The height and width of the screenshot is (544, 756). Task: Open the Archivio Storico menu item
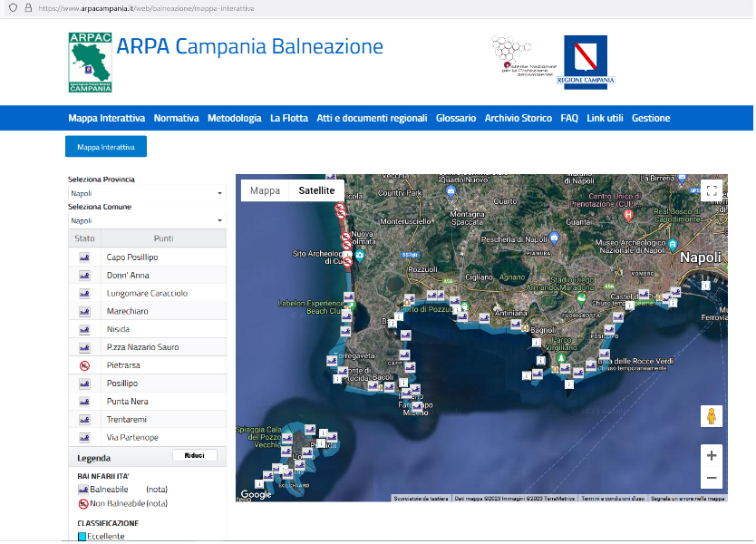coord(518,118)
